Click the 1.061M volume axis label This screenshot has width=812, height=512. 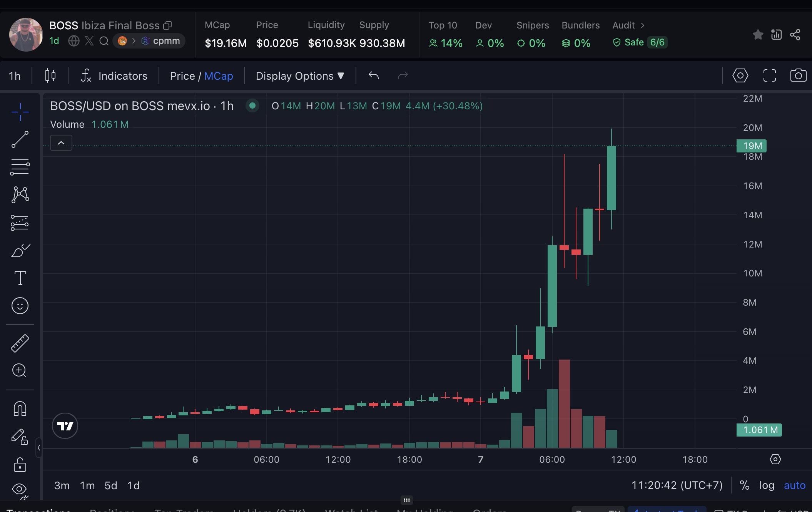[x=759, y=430]
